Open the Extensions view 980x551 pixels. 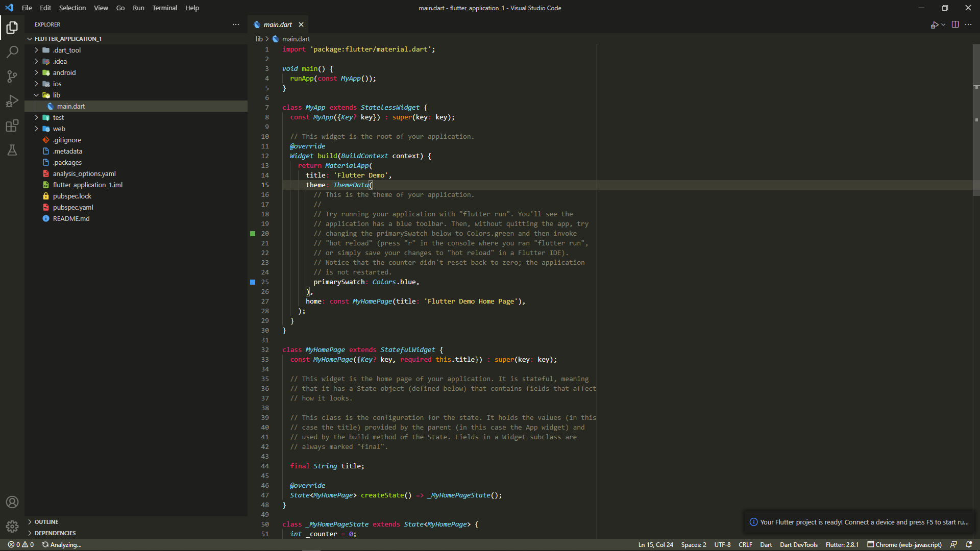pyautogui.click(x=12, y=126)
